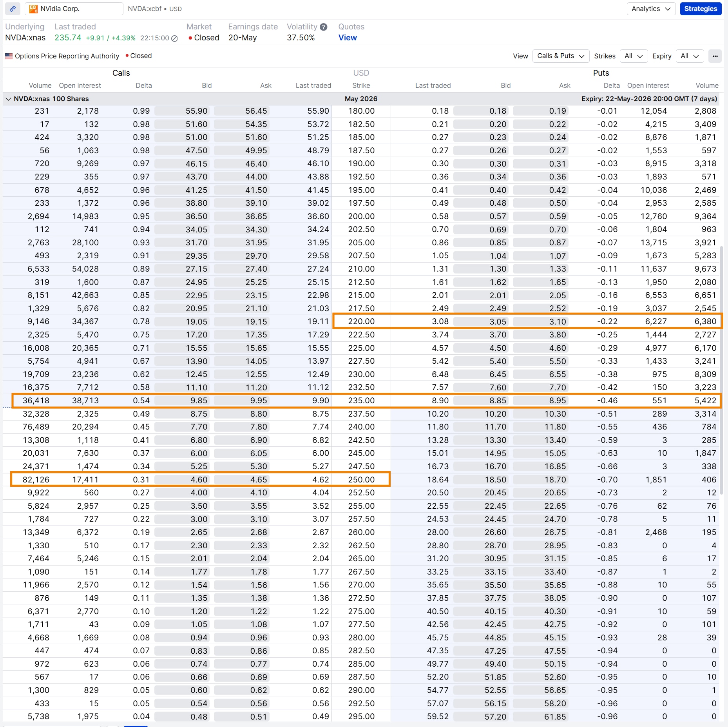Click call bid 0.48 at strike 295
This screenshot has height=727, width=728.
182,717
